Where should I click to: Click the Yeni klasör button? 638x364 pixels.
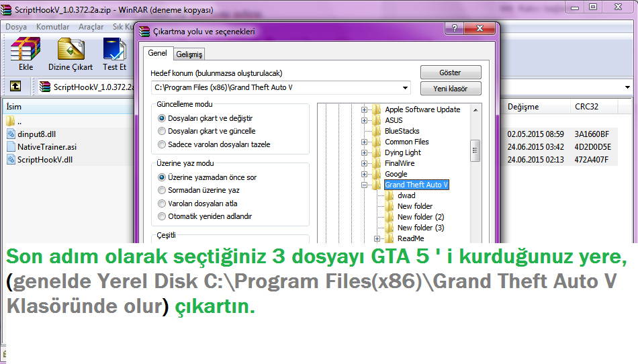pos(451,88)
